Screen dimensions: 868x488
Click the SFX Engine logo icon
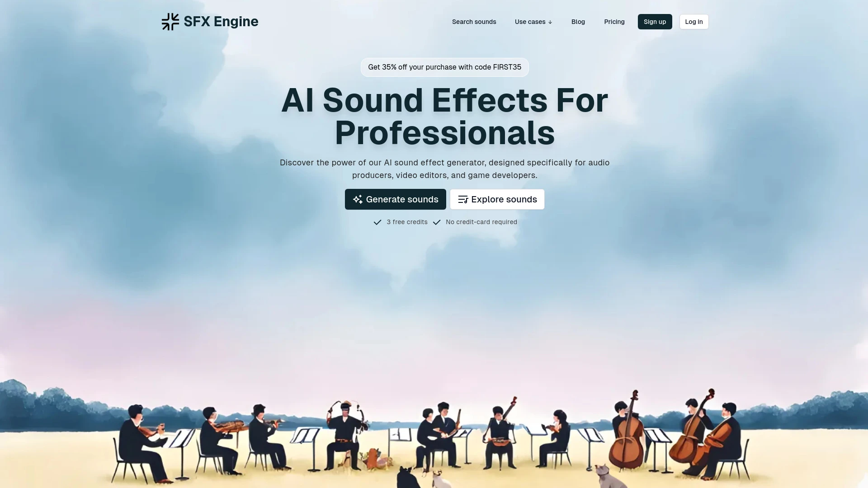pyautogui.click(x=170, y=21)
